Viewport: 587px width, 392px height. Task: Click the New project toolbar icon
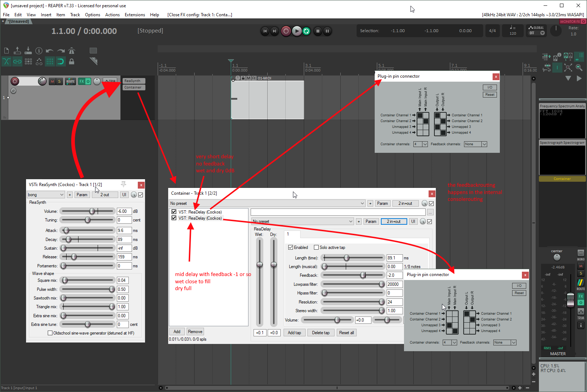tap(7, 51)
